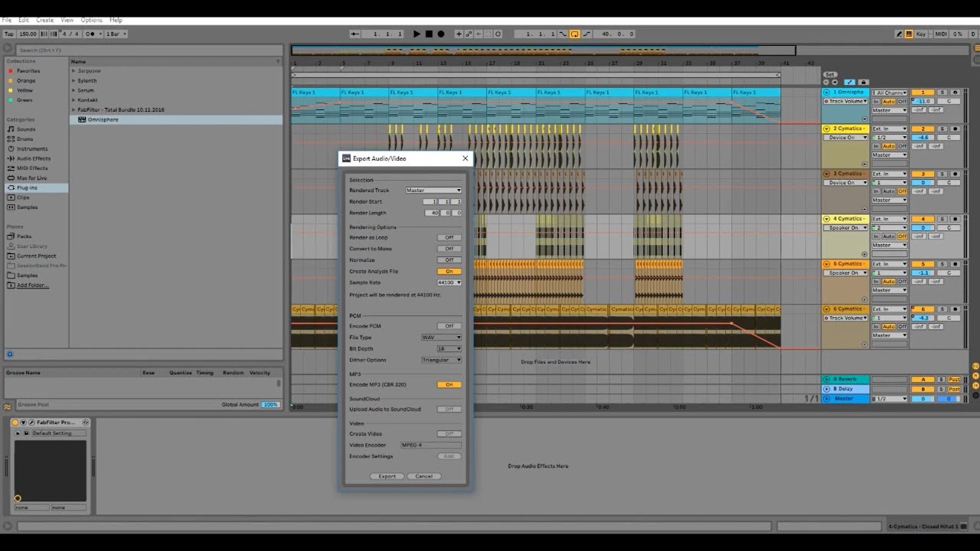This screenshot has width=980, height=551.
Task: Toggle Convert to Mono option
Action: click(449, 249)
